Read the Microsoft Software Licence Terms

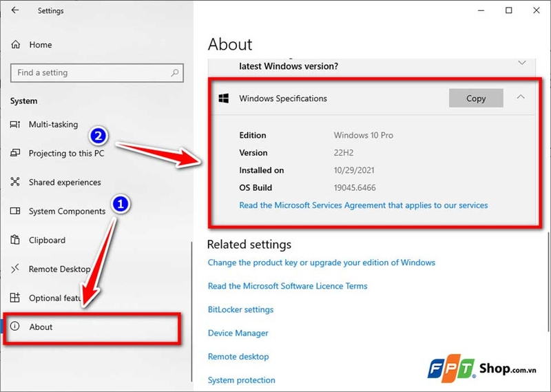[287, 286]
